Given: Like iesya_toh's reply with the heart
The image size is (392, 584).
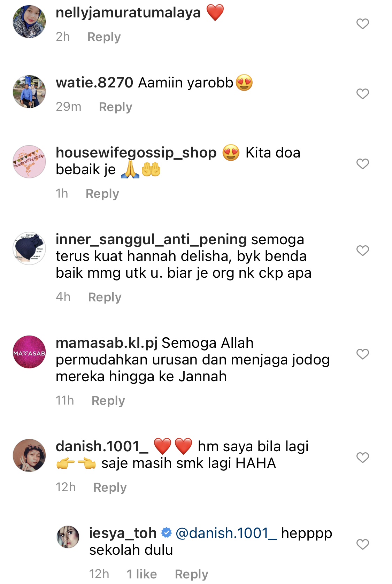Looking at the screenshot, I should [362, 544].
